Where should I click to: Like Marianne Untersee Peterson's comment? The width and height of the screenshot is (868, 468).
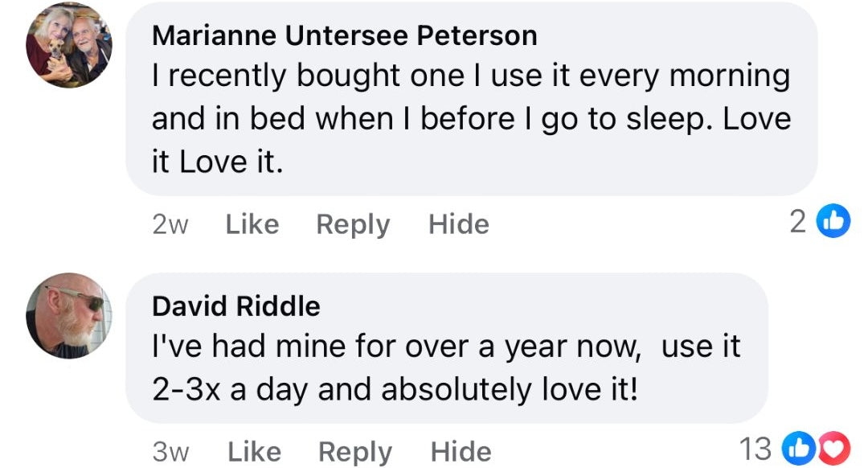pos(252,224)
